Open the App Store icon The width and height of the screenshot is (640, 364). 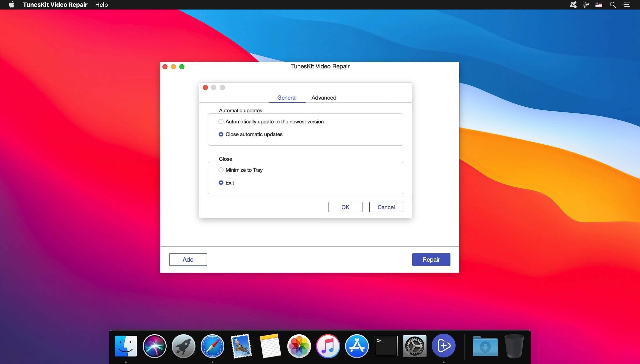[x=357, y=346]
